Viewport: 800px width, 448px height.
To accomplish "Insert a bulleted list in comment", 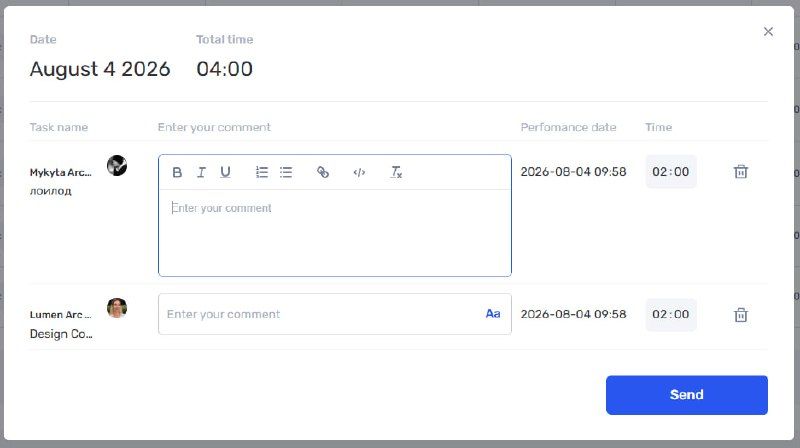I will tap(286, 172).
